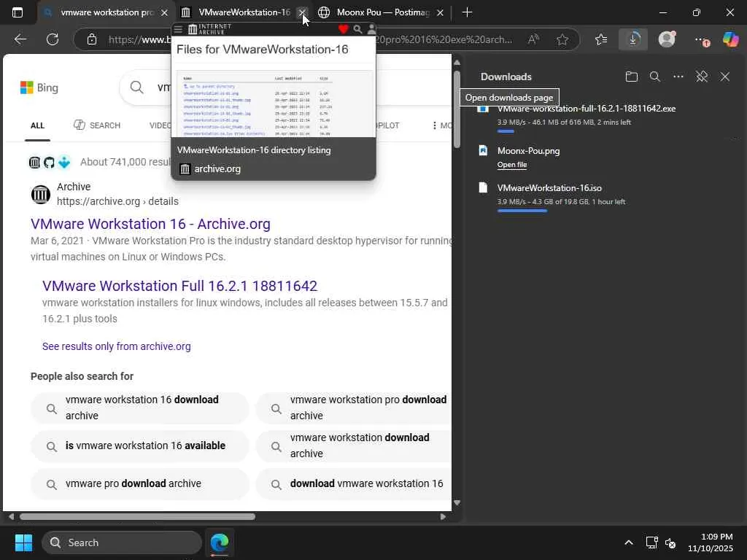Open VMware Workstation 16 - Archive.org result

coord(150,224)
